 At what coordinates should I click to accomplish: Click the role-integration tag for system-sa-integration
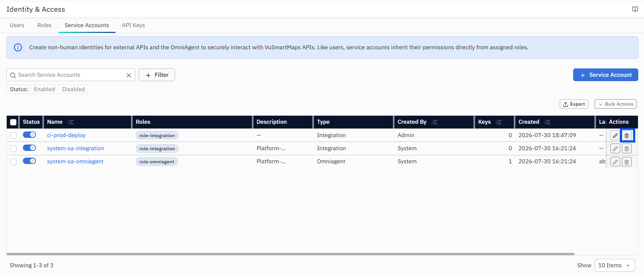pos(157,149)
